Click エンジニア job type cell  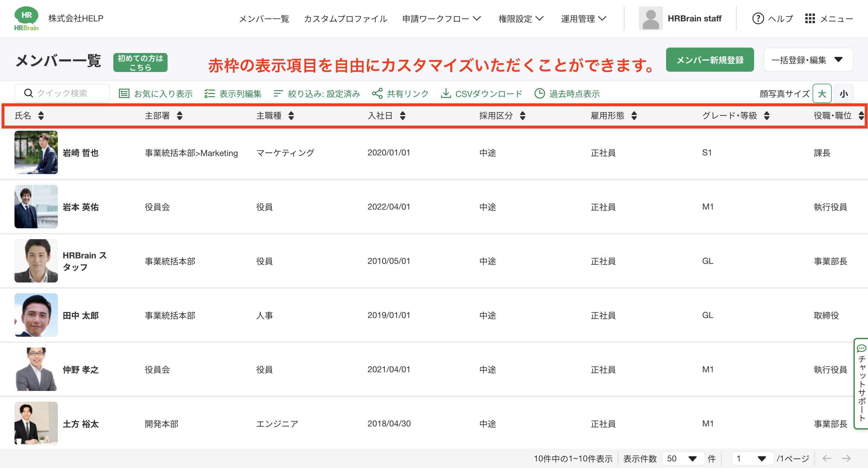pos(277,424)
